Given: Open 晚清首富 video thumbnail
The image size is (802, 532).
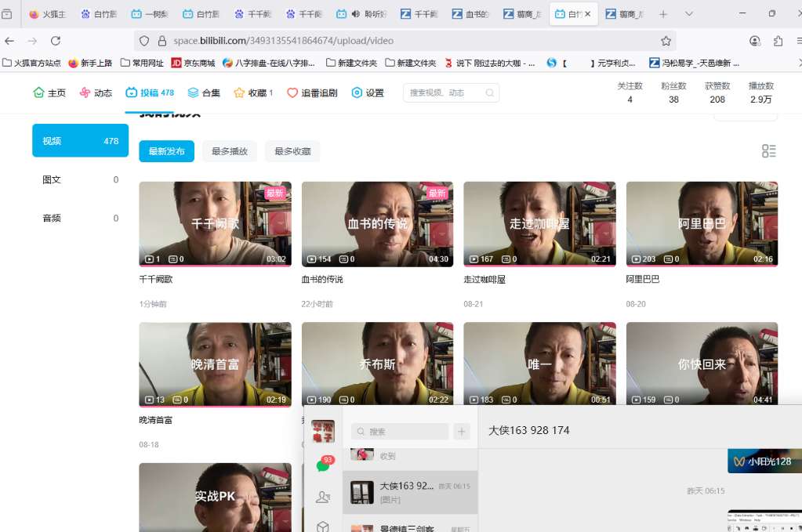Looking at the screenshot, I should [216, 364].
